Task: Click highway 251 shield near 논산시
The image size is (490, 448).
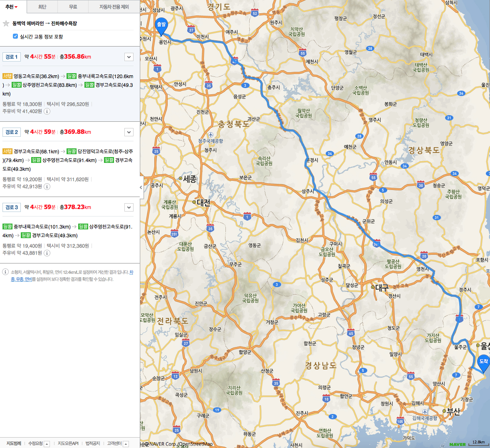Action: coord(174,234)
